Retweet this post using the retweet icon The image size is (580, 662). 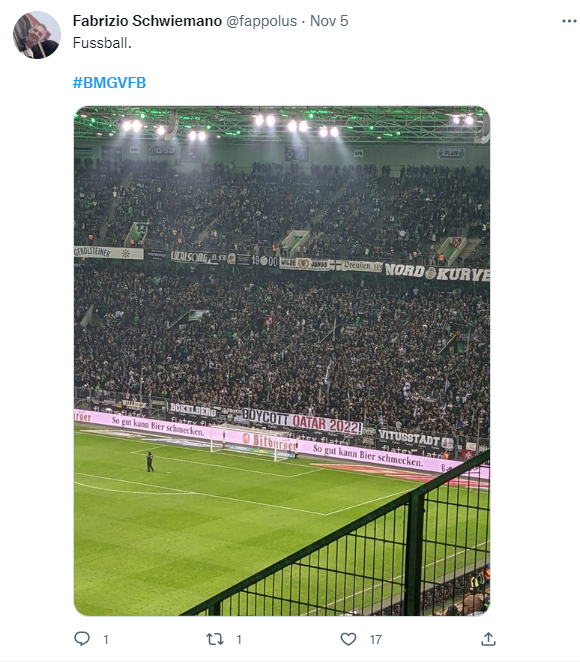pyautogui.click(x=214, y=639)
